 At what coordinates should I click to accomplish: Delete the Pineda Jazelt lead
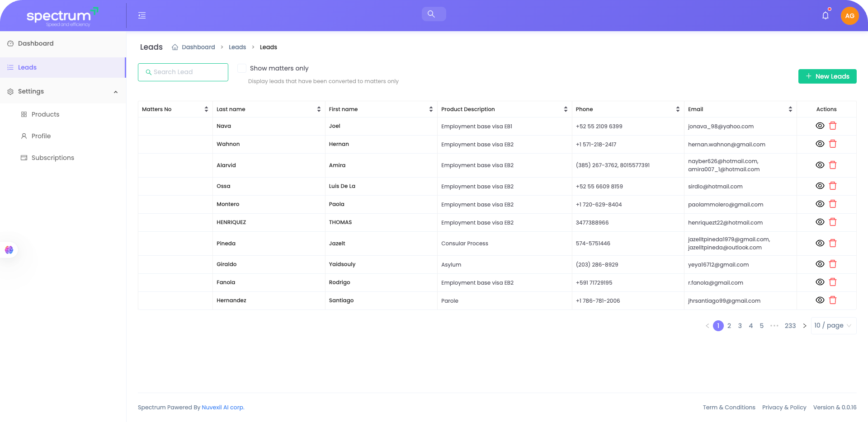[x=833, y=243]
